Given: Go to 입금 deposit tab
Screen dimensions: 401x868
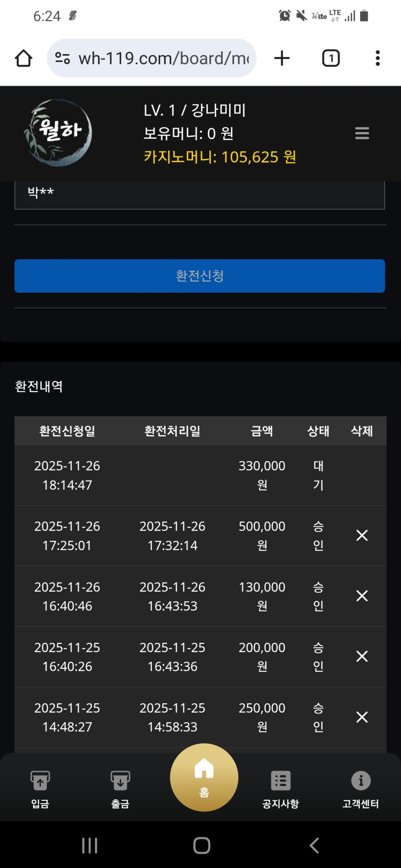Looking at the screenshot, I should [40, 787].
